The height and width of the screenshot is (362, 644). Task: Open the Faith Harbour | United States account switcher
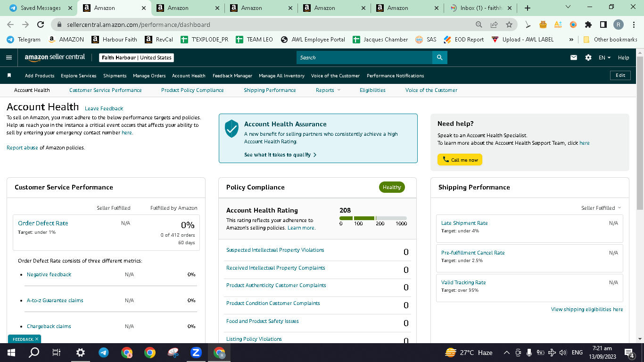coord(137,58)
